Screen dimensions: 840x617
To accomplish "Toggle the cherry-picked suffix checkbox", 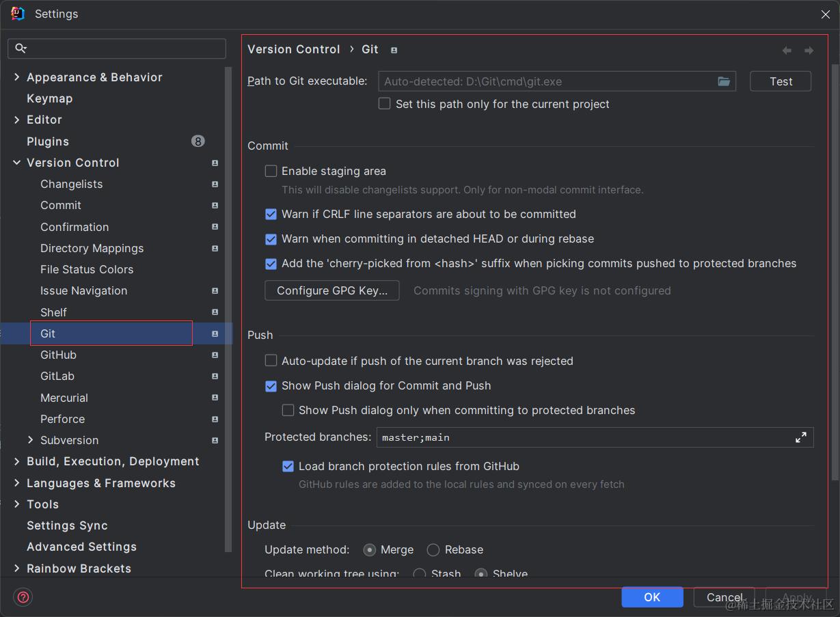I will (271, 263).
